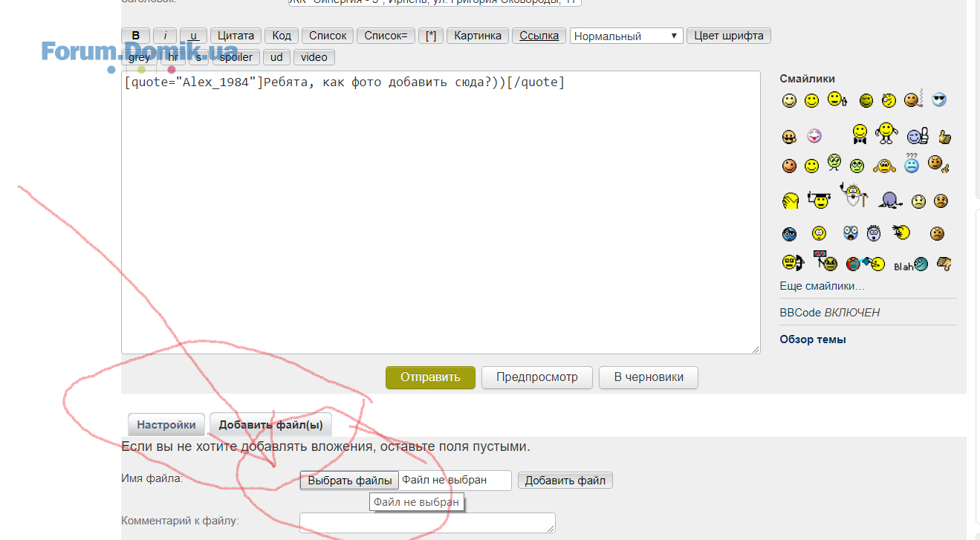Submit the post with Отправить

point(430,377)
